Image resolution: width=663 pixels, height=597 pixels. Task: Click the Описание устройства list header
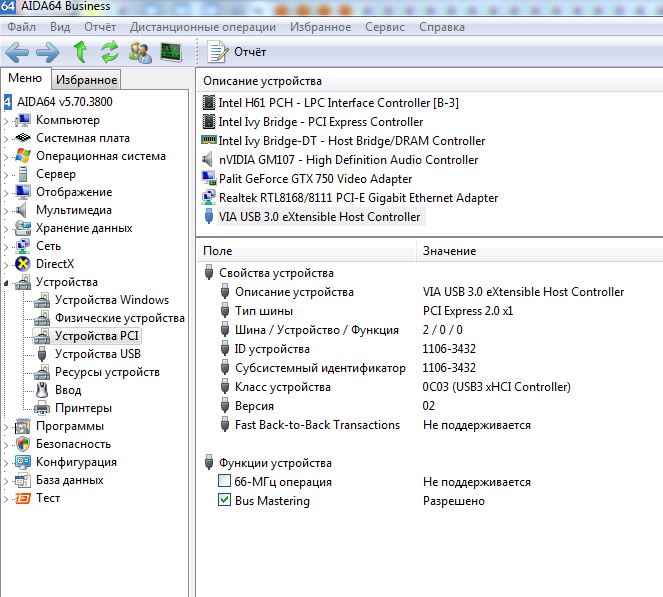click(x=430, y=81)
